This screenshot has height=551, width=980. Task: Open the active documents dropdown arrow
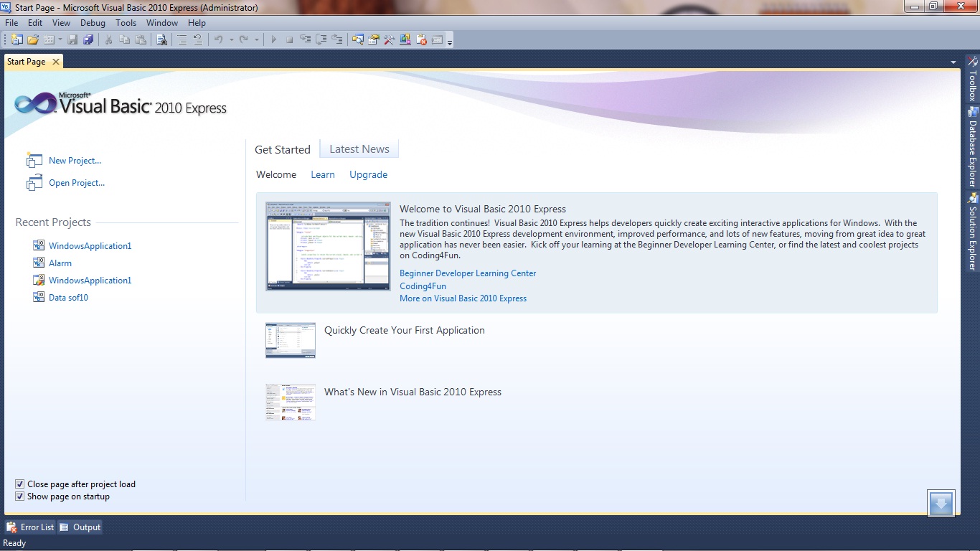[x=953, y=62]
